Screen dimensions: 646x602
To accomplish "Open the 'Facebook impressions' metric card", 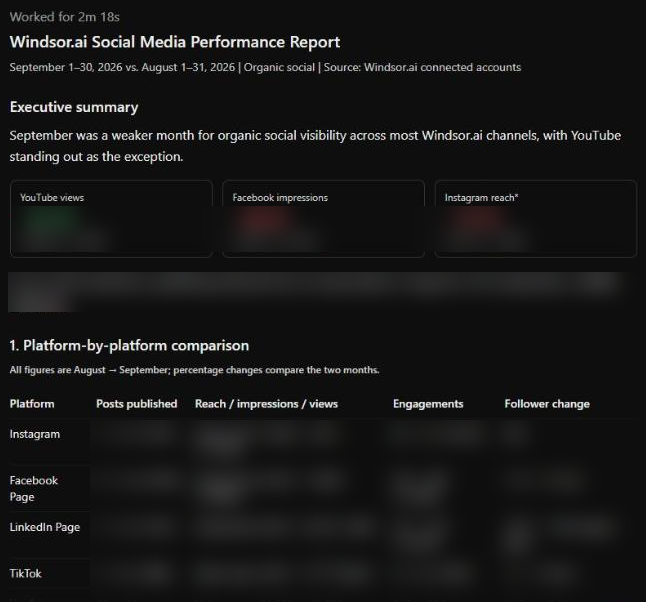I will [x=323, y=219].
